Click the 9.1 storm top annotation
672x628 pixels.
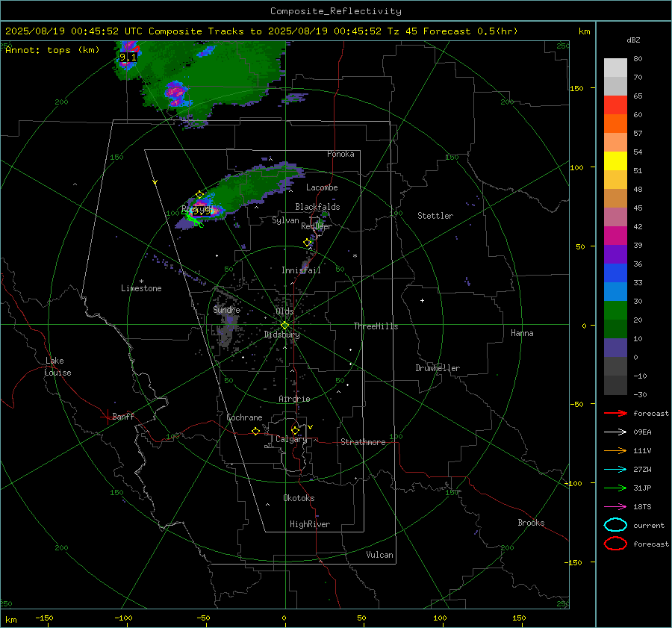[128, 57]
